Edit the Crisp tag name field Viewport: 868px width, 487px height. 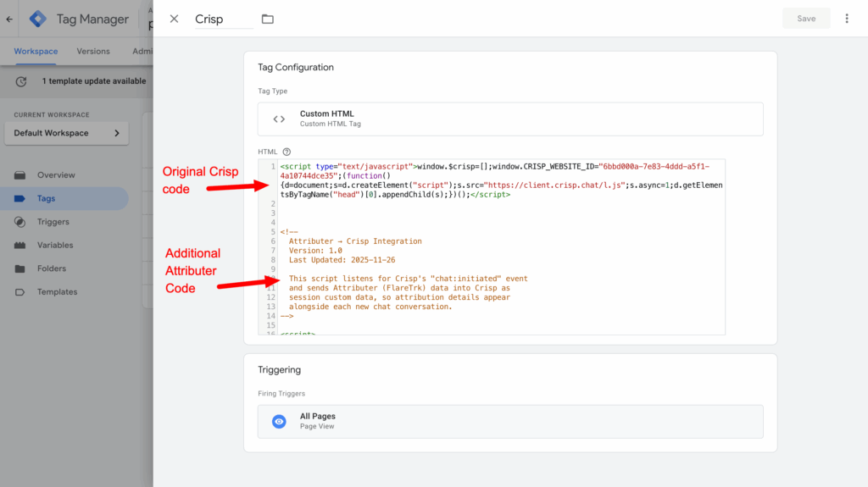tap(223, 19)
